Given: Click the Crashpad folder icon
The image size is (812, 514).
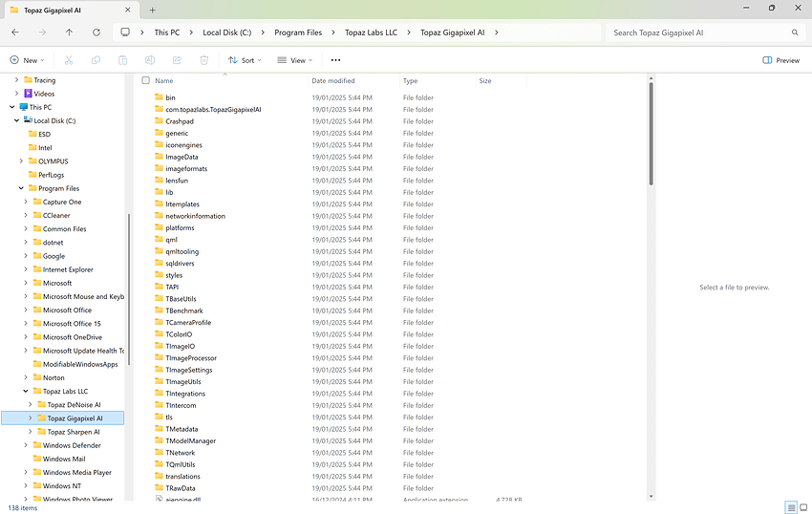Looking at the screenshot, I should click(159, 120).
